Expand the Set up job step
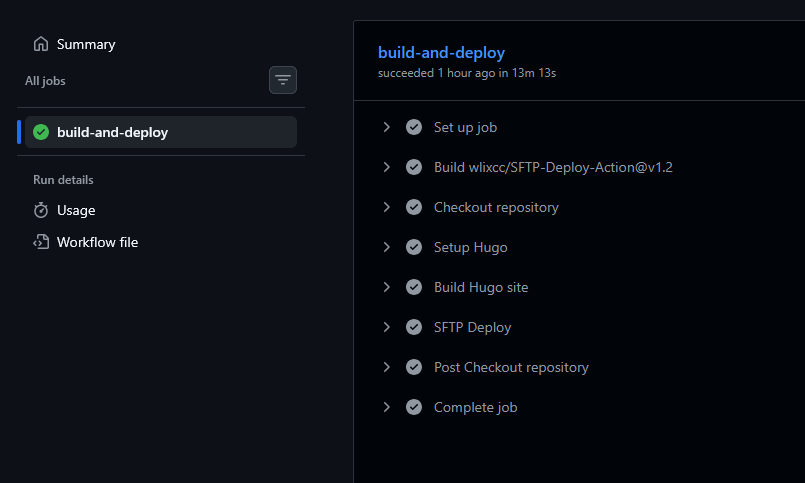 (387, 127)
